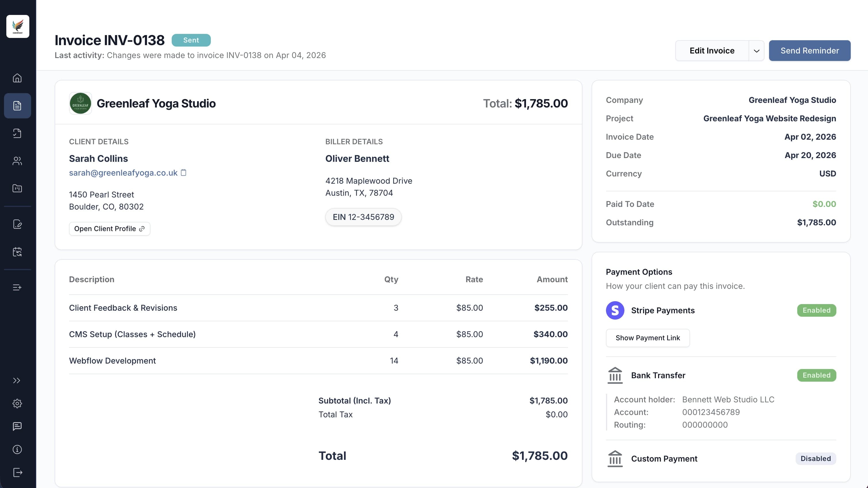Open sarah@greenleafyoga.co.uk email link

(123, 172)
